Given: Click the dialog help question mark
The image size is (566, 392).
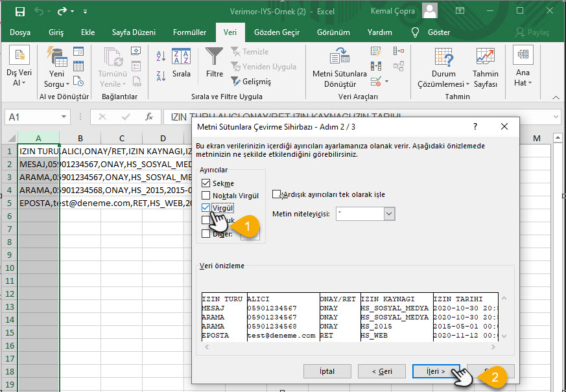Looking at the screenshot, I should coord(475,126).
